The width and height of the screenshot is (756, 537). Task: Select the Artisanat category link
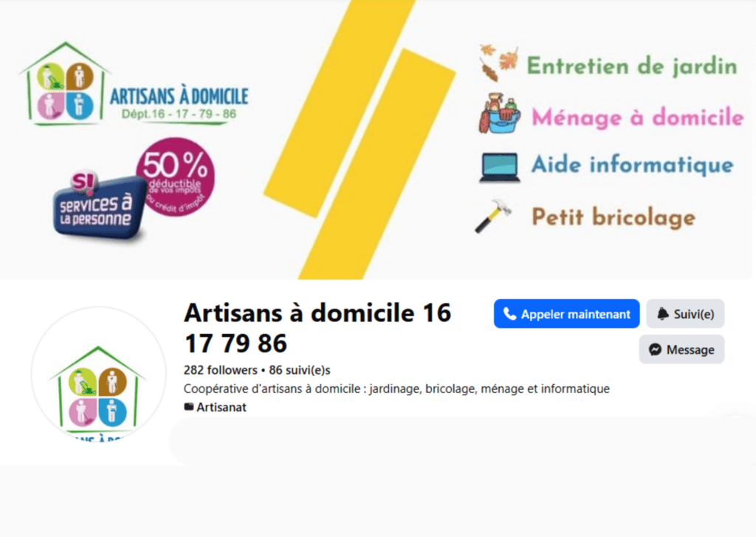(221, 407)
